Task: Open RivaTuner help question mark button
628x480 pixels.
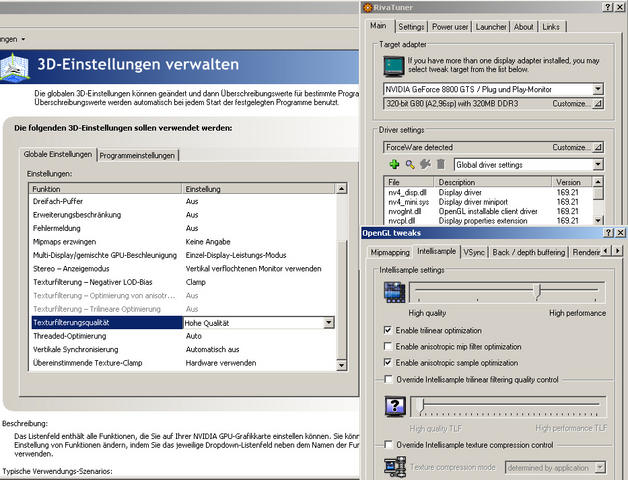Action: (x=608, y=7)
